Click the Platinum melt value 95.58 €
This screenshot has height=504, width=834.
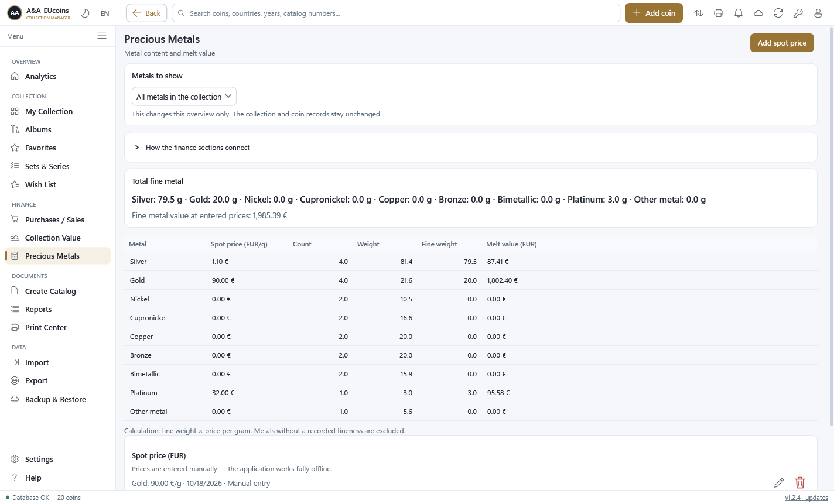(498, 393)
